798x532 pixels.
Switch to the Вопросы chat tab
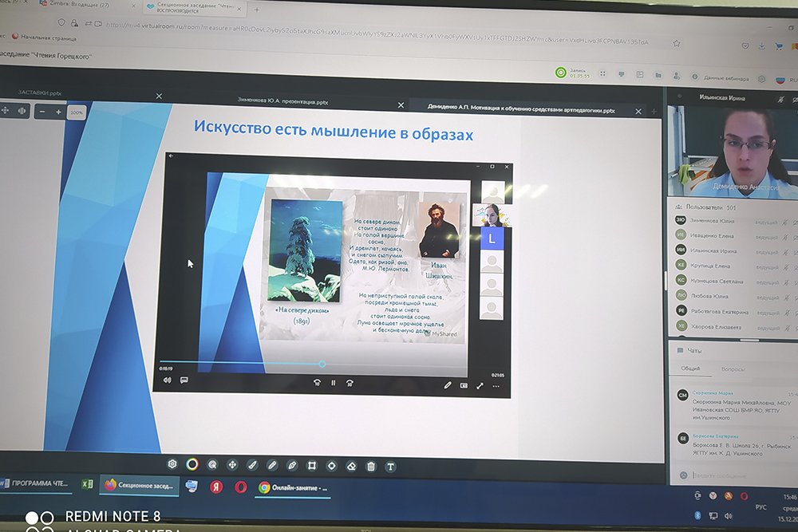[733, 368]
